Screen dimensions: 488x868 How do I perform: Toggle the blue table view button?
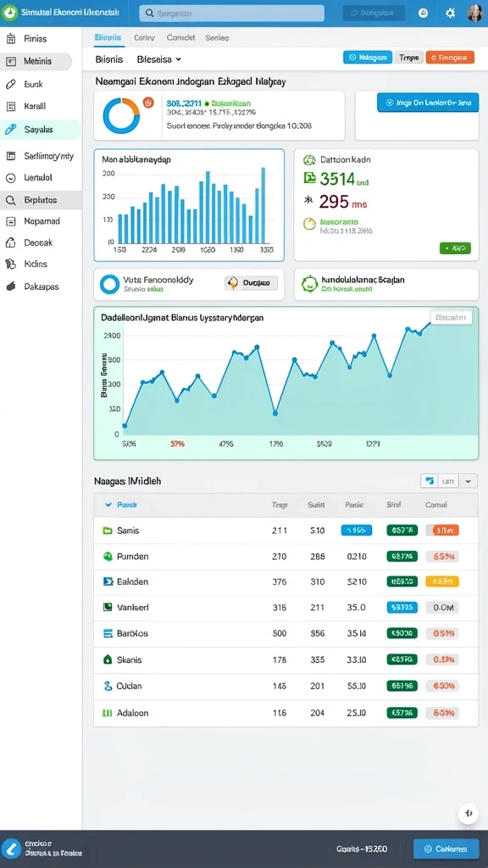click(x=430, y=481)
